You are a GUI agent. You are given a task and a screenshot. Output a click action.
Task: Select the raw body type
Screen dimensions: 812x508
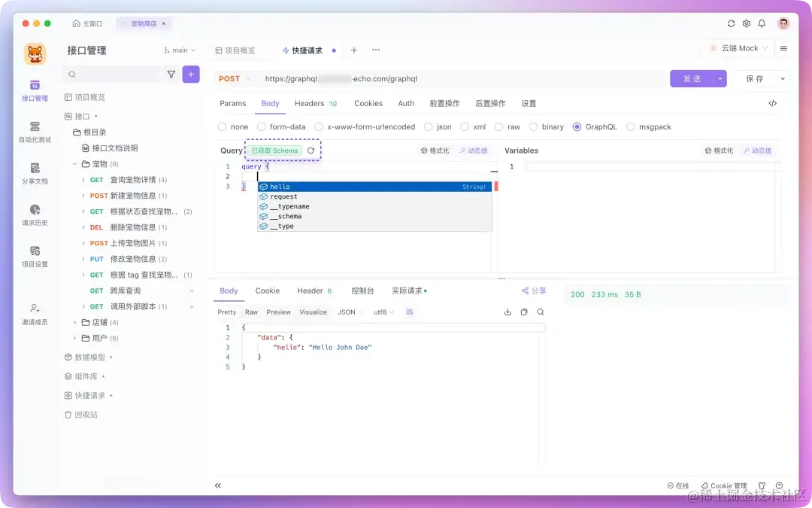pyautogui.click(x=507, y=127)
